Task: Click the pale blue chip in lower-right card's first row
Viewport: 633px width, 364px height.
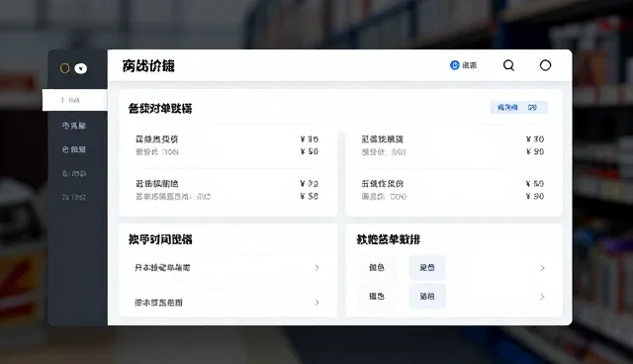Action: (x=427, y=267)
